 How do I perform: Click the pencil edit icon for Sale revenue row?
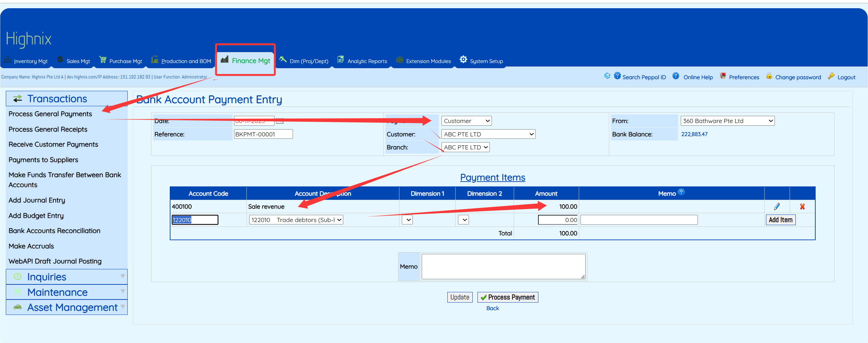click(777, 207)
